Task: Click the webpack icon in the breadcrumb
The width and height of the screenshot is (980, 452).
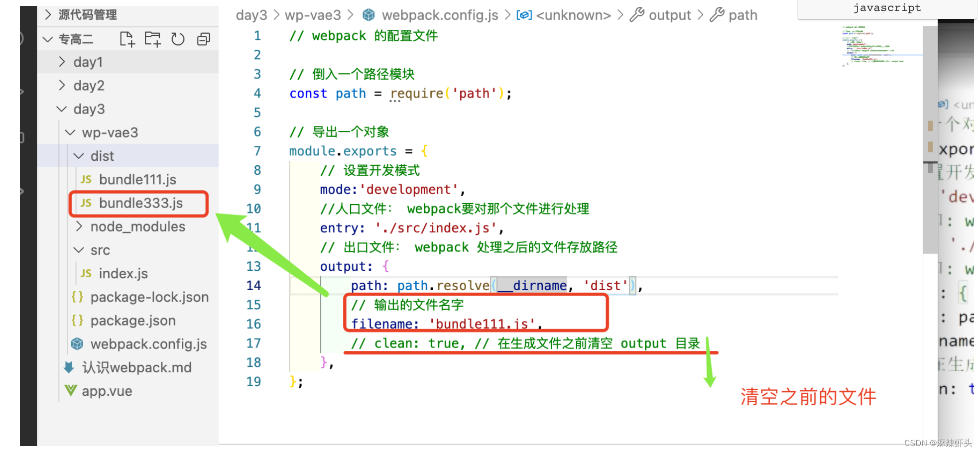Action: point(368,15)
